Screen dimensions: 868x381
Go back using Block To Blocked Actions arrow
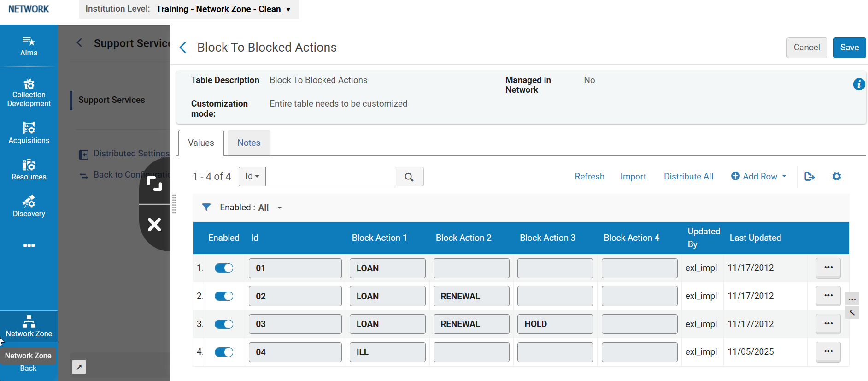[183, 48]
